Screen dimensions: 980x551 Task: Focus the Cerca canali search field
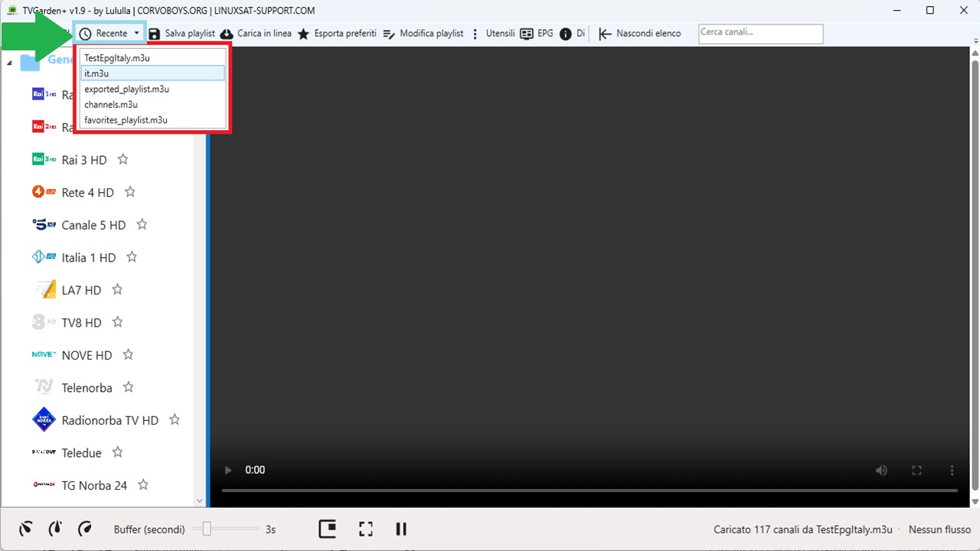761,34
